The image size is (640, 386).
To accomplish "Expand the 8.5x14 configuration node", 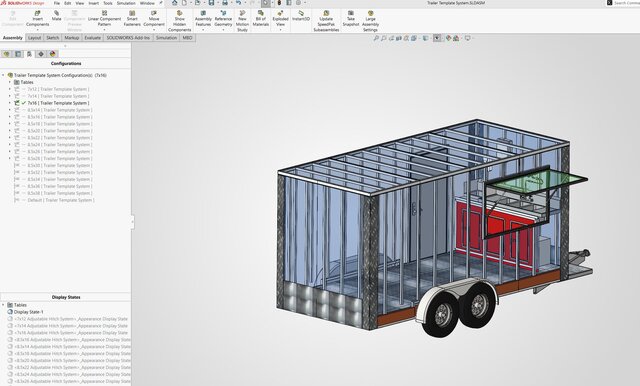I will (x=10, y=110).
